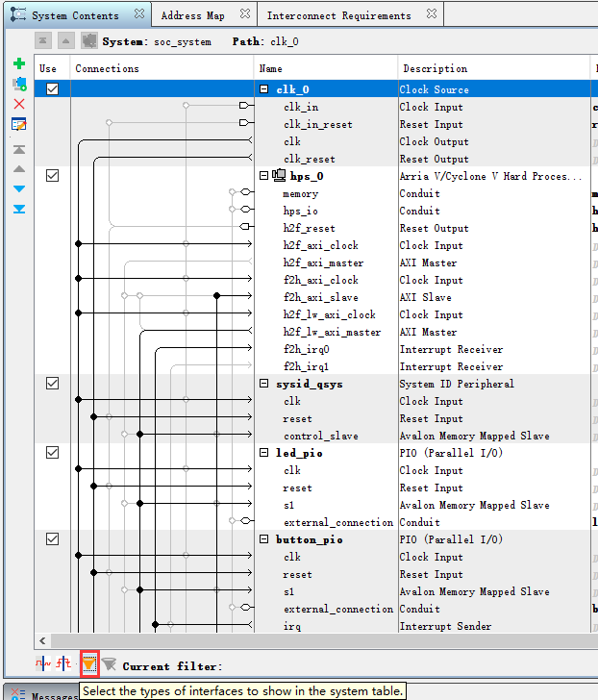The image size is (598, 700).
Task: Click the orange interface filter funnel icon
Action: pos(89,663)
